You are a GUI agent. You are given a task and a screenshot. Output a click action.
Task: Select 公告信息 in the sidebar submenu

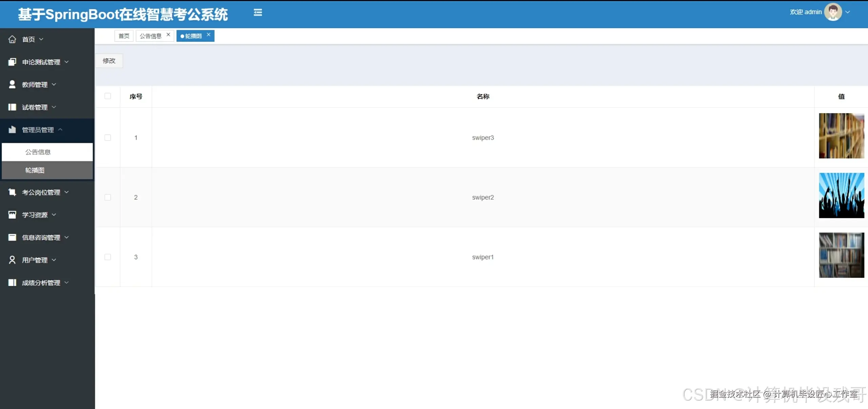click(38, 152)
